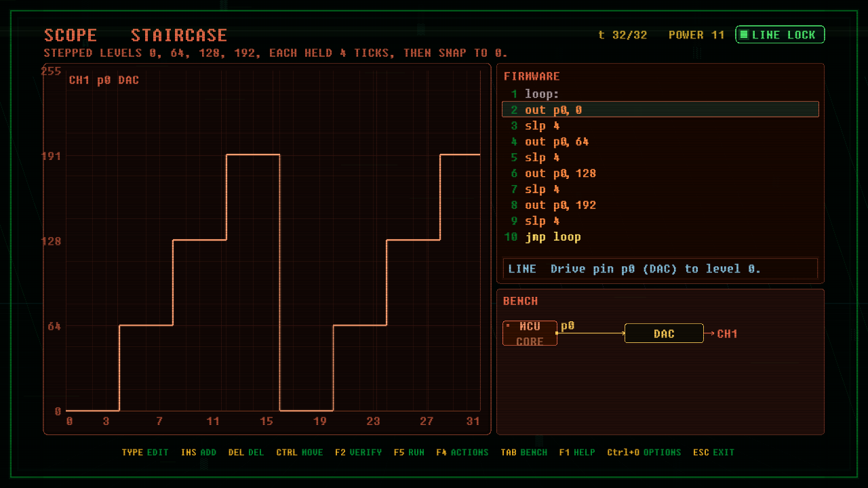Select firmware line 9 'slp 4'
This screenshot has height=488, width=868.
click(x=660, y=221)
